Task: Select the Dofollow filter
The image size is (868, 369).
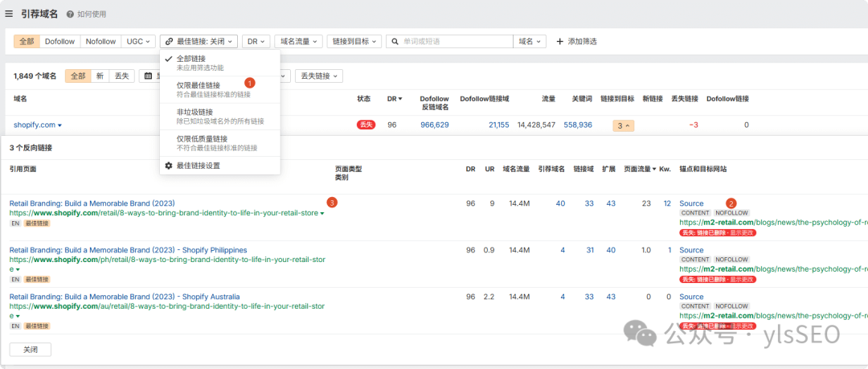Action: [59, 42]
